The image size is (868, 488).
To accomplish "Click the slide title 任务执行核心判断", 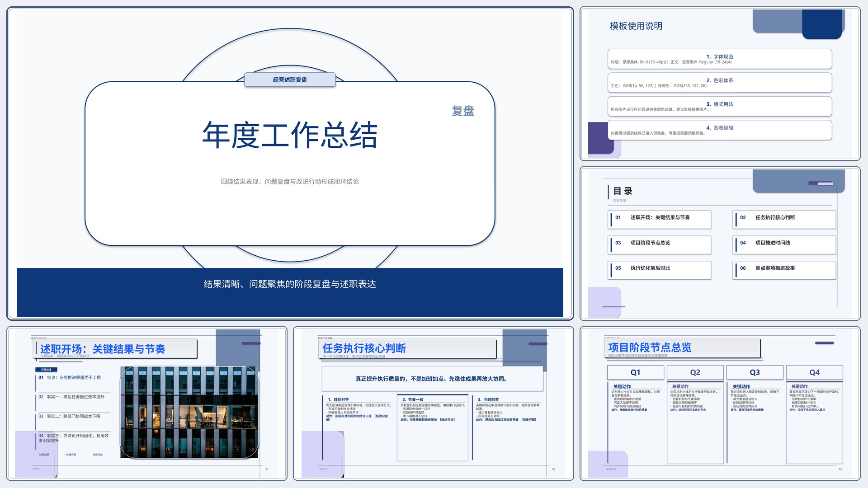I will point(364,348).
